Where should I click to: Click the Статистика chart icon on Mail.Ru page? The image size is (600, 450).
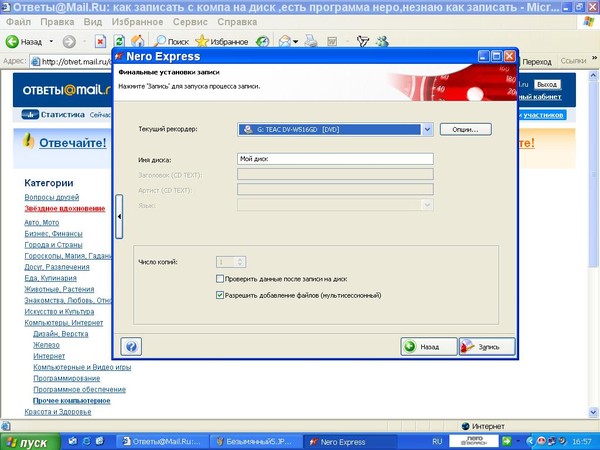point(30,114)
